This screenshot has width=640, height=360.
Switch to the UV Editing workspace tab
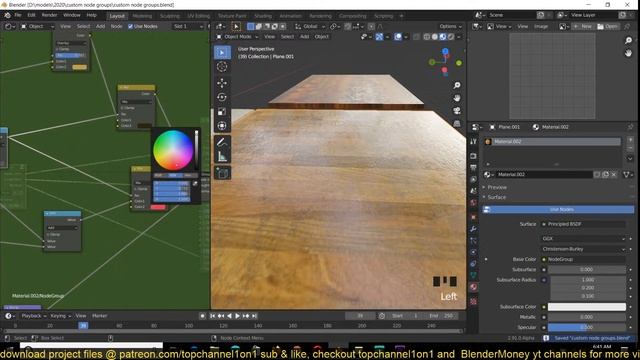pos(198,16)
